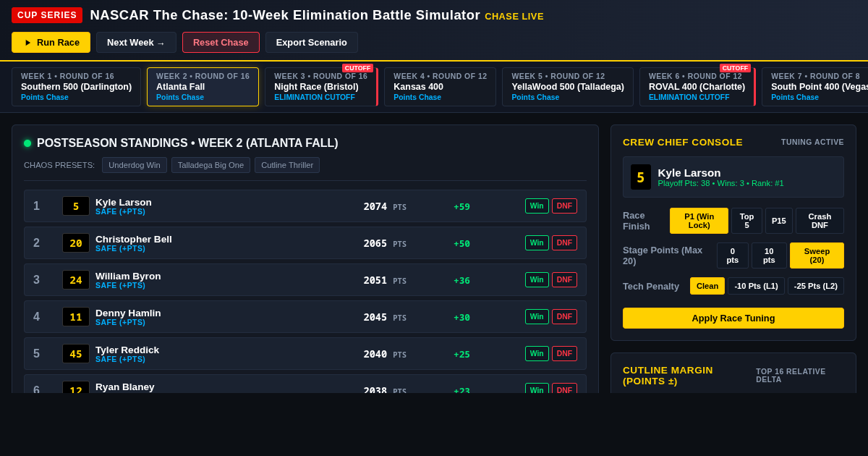Image resolution: width=868 pixels, height=456 pixels.
Task: Click the Run Race button
Action: coord(51,42)
